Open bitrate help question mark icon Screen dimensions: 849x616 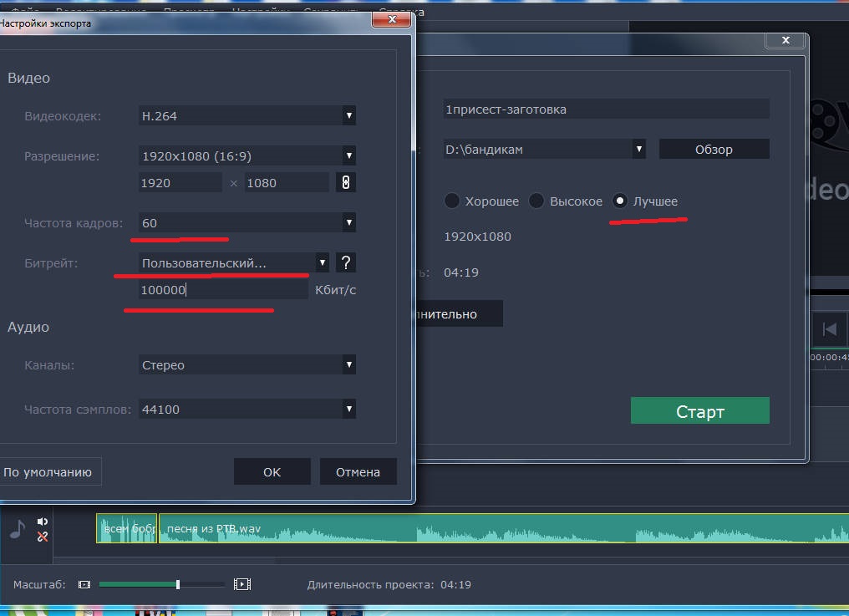click(x=345, y=262)
